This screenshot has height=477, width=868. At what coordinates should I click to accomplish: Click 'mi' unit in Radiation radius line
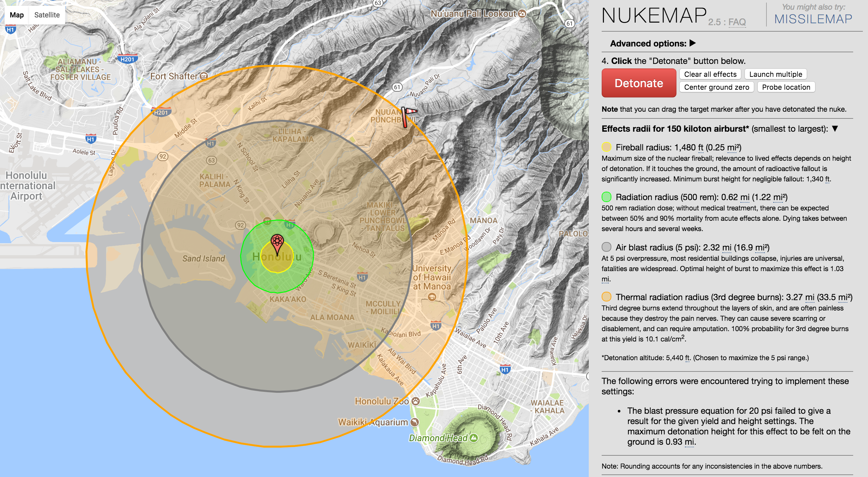[745, 197]
